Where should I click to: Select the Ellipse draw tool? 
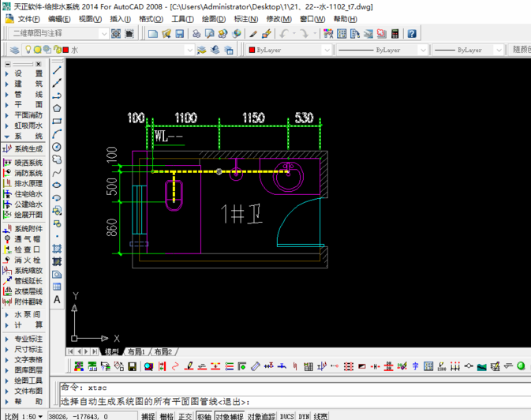57,185
